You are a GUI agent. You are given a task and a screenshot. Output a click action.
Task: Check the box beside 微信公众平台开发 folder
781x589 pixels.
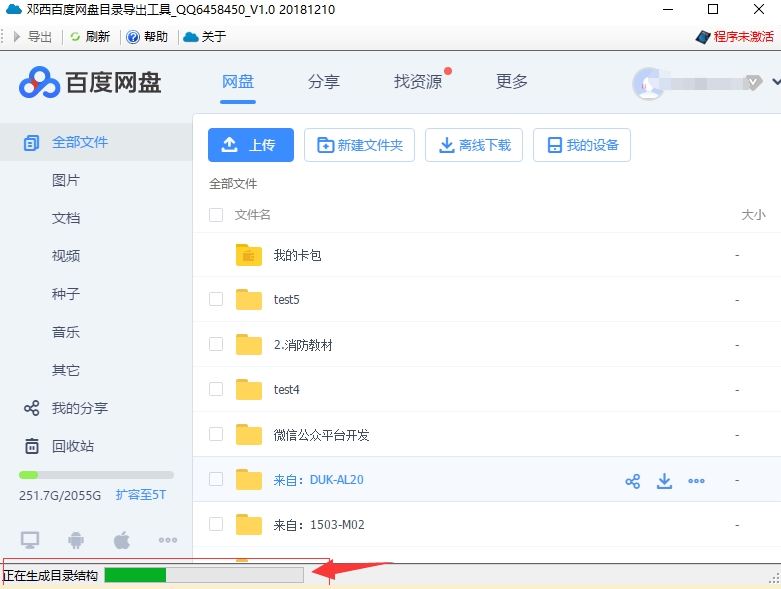pos(216,434)
